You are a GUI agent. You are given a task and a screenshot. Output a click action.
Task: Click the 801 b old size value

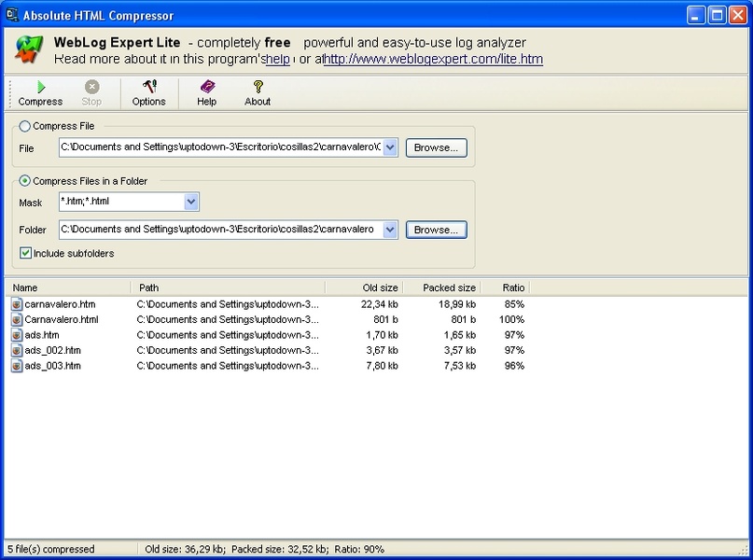(385, 319)
